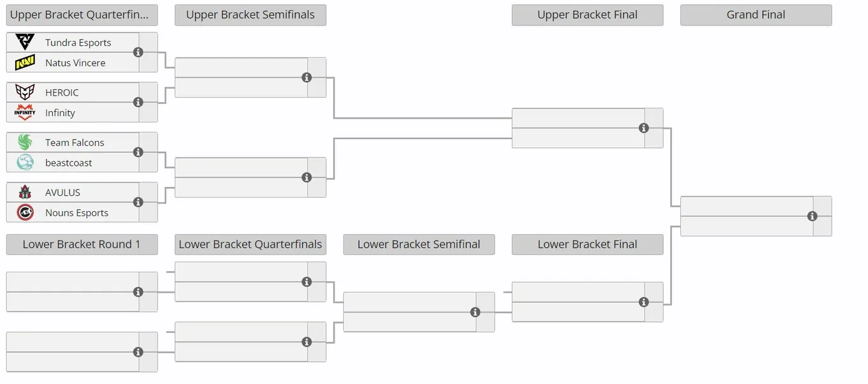Click the Team Falcons logo
This screenshot has width=868, height=384.
[25, 142]
